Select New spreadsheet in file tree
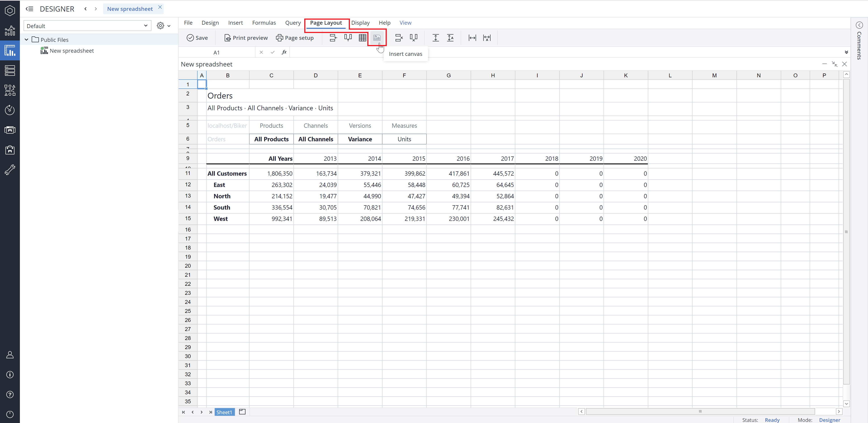 coord(71,51)
